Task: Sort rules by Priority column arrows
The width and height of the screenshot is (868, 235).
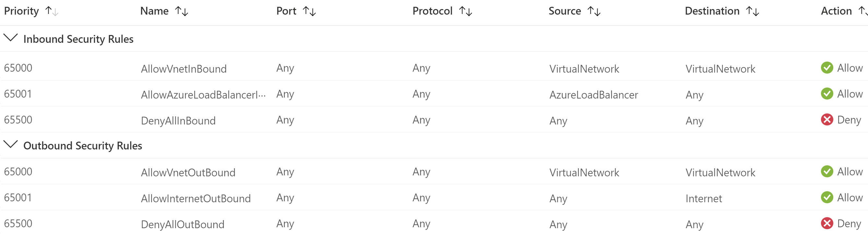Action: point(52,11)
